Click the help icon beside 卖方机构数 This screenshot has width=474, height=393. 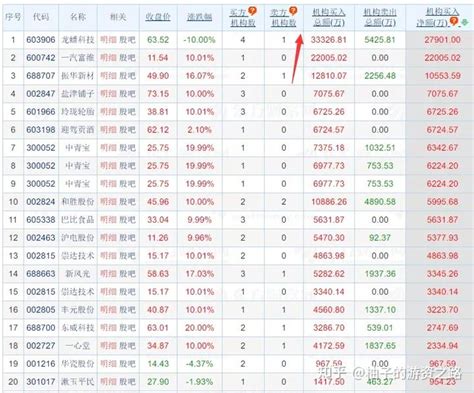click(293, 11)
